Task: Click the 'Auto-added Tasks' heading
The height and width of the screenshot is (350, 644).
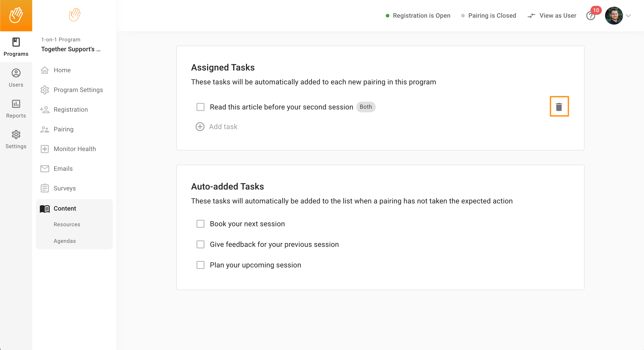Action: tap(228, 186)
